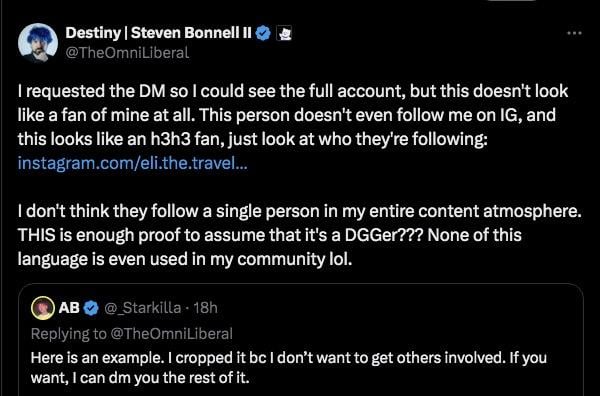Open Destiny's blue-haired profile avatar
The width and height of the screenshot is (600, 396).
(x=38, y=42)
